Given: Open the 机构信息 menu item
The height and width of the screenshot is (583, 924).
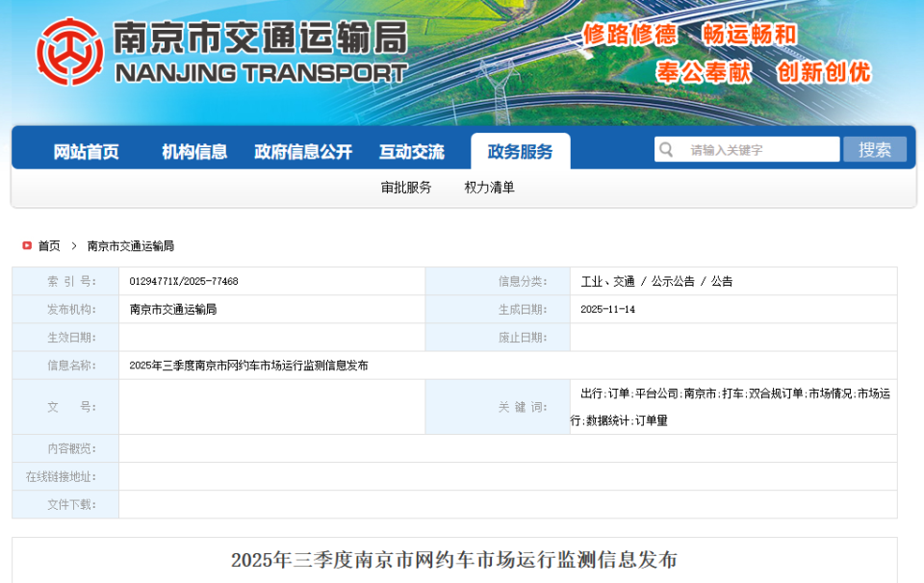Looking at the screenshot, I should (x=192, y=151).
